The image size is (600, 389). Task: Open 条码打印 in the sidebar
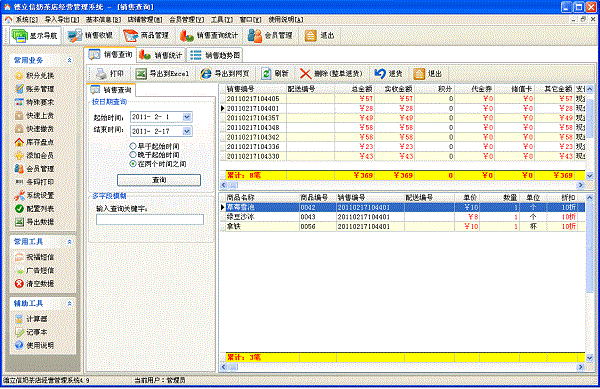tap(34, 182)
